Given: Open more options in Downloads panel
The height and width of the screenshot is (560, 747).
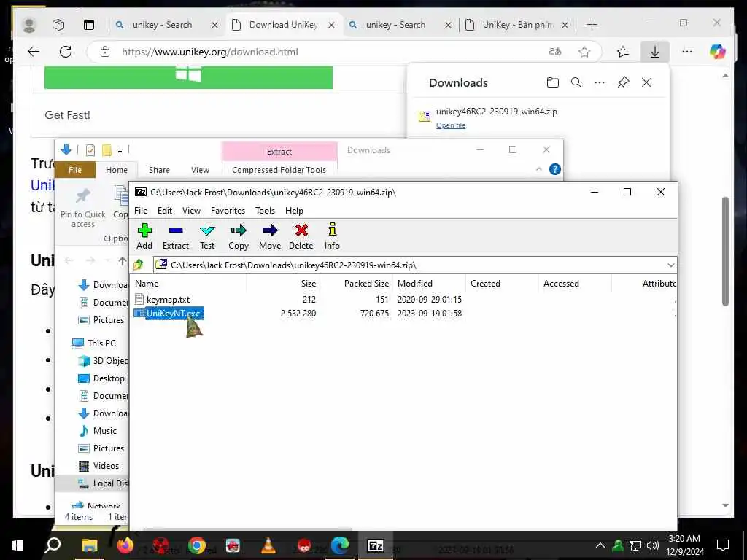Looking at the screenshot, I should (x=600, y=82).
